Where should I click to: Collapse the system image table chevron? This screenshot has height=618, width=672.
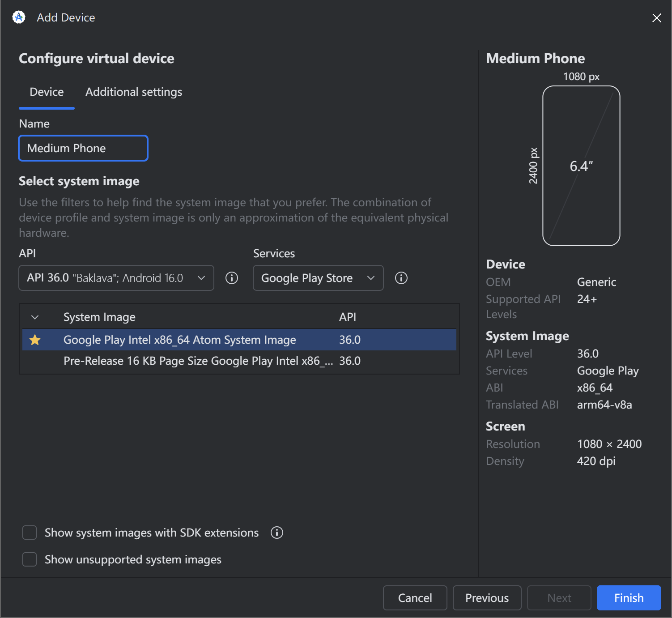35,317
